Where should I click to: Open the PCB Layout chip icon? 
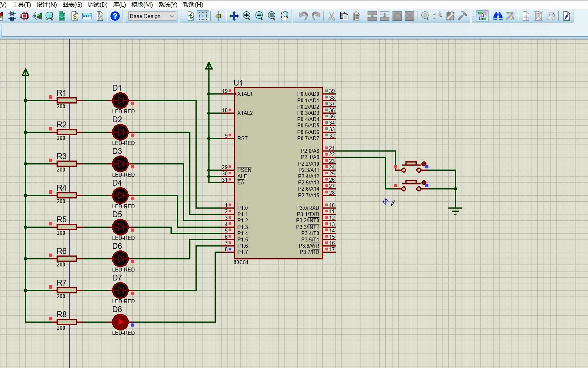tap(25, 16)
